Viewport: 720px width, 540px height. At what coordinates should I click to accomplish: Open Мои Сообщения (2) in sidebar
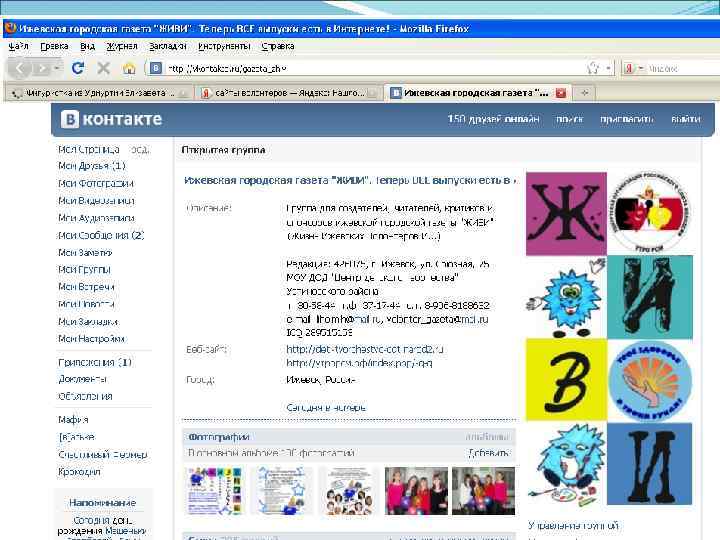(101, 236)
